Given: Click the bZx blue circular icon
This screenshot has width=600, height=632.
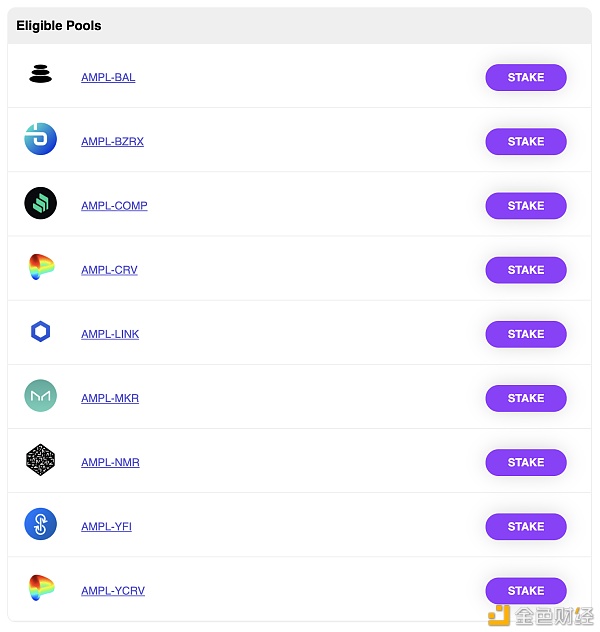Looking at the screenshot, I should pos(40,139).
